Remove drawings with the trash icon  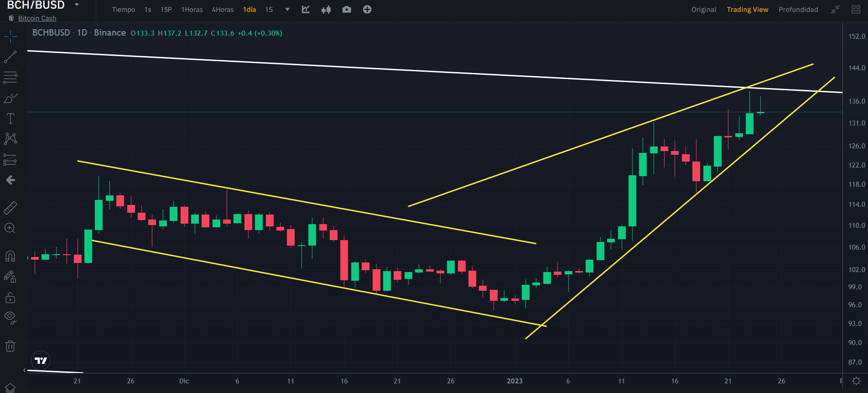coord(10,346)
